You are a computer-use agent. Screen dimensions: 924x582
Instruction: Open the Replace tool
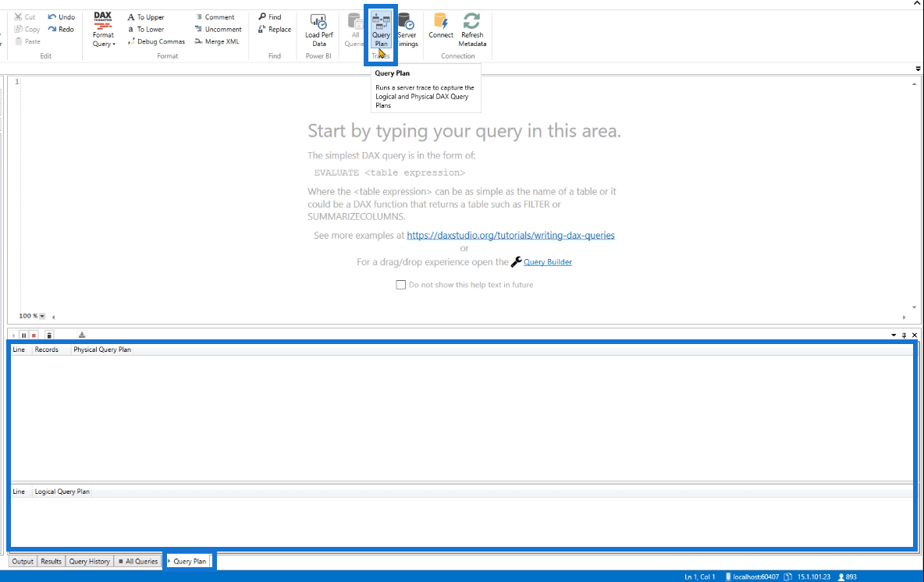tap(275, 29)
